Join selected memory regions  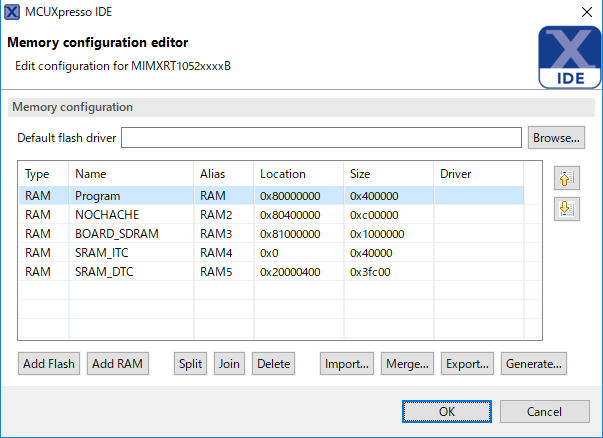(x=229, y=364)
